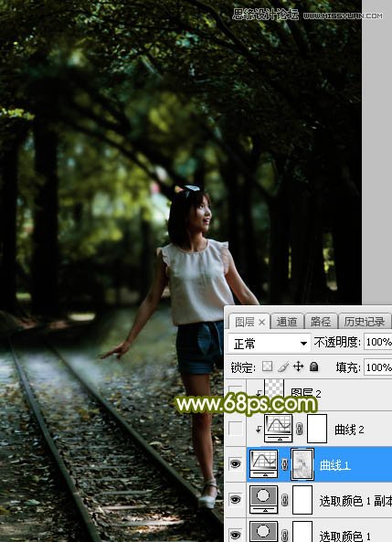Image resolution: width=392 pixels, height=542 pixels.
Task: Click mask link icon of 曲线 2
Action: (x=300, y=429)
